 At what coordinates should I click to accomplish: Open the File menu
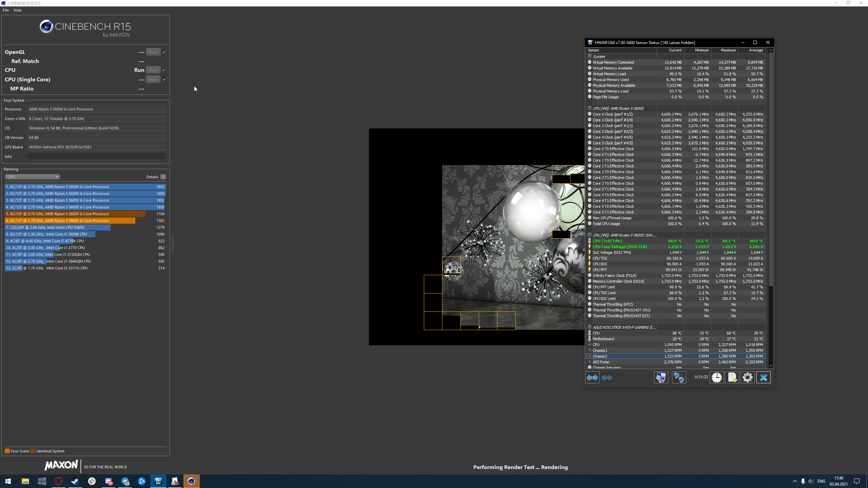6,10
